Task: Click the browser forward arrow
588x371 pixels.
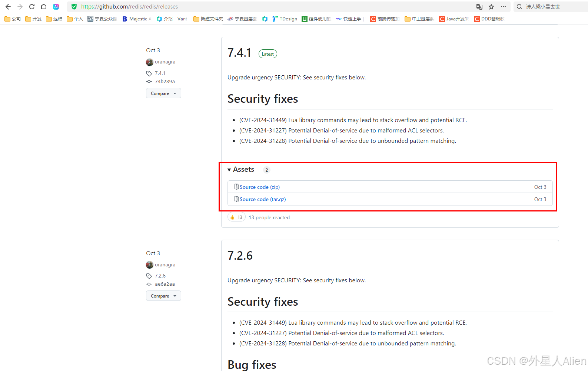Action: (x=20, y=7)
